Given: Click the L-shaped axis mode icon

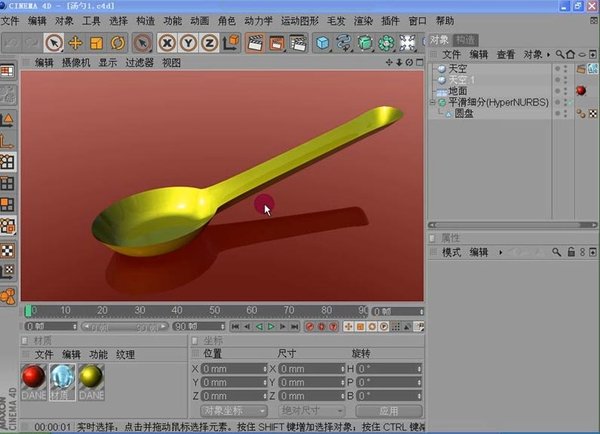Looking at the screenshot, I should 7,141.
